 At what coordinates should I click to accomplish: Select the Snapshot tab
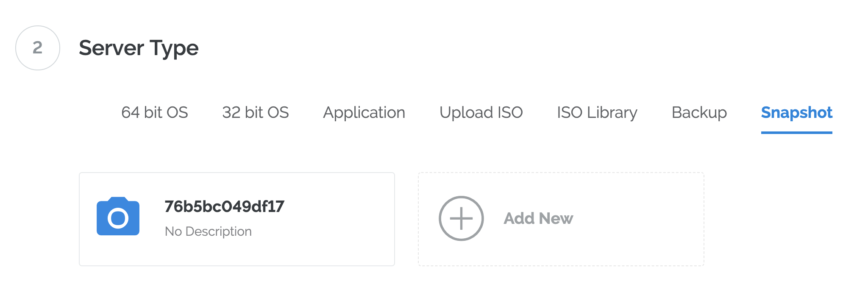click(x=796, y=112)
